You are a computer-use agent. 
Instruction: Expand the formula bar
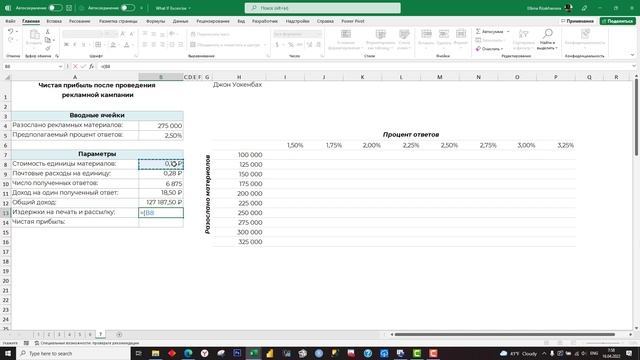(634, 66)
